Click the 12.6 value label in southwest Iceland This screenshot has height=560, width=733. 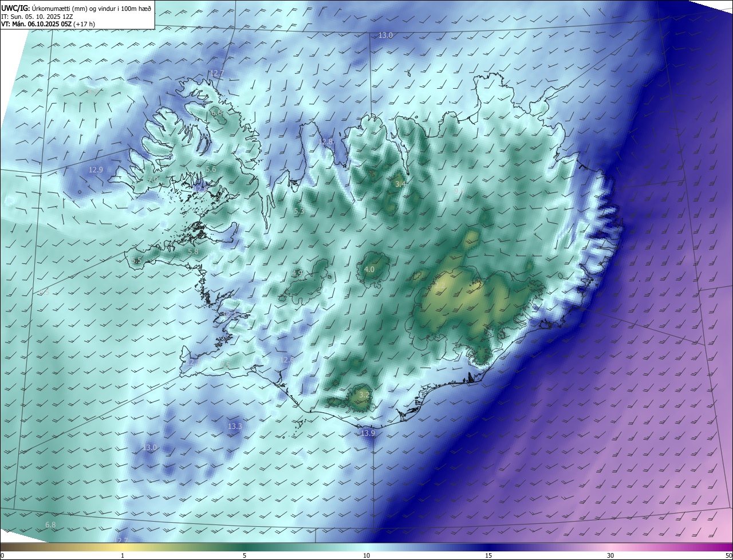pyautogui.click(x=287, y=360)
